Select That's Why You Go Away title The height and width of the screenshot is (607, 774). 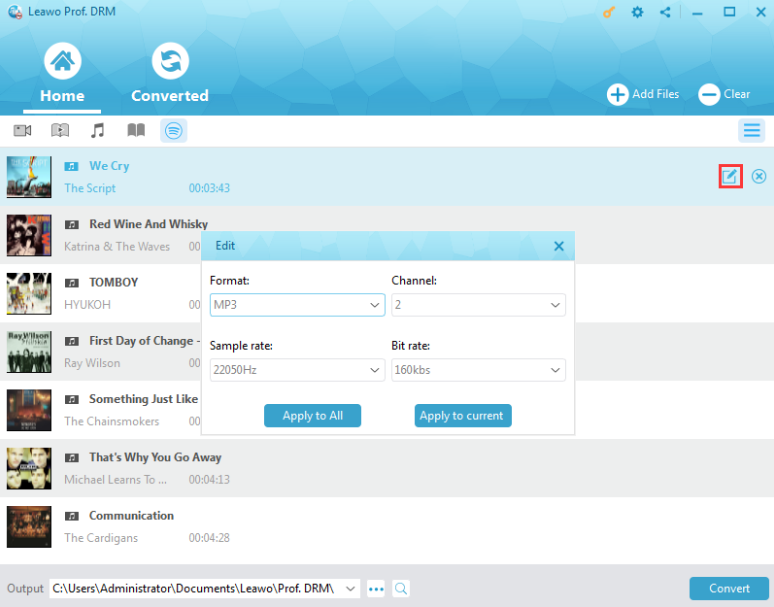[155, 457]
